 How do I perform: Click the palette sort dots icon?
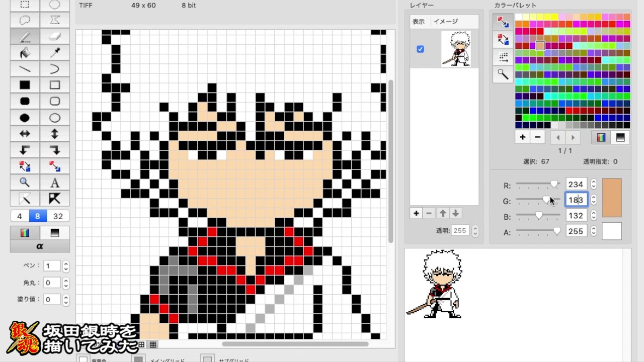click(x=503, y=57)
